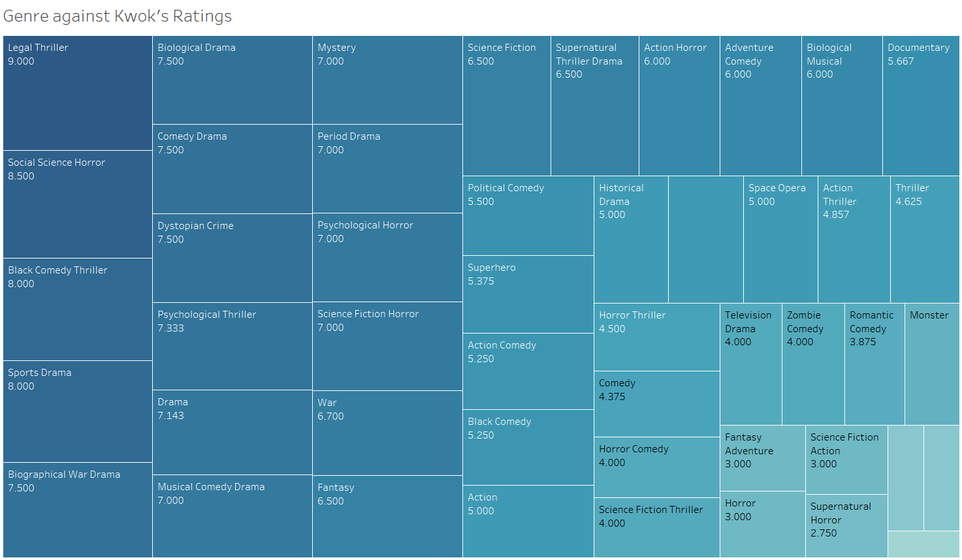Select the Political Comedy tile

pos(528,215)
